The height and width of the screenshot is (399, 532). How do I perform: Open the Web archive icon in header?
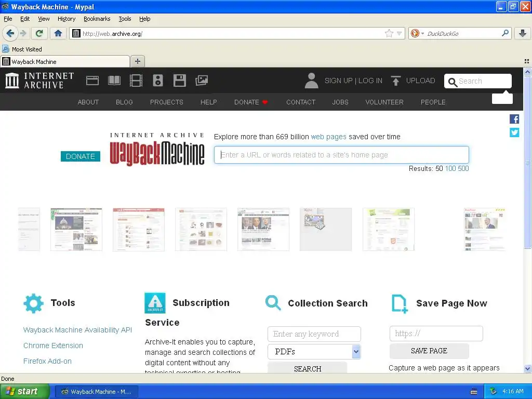[x=92, y=81]
